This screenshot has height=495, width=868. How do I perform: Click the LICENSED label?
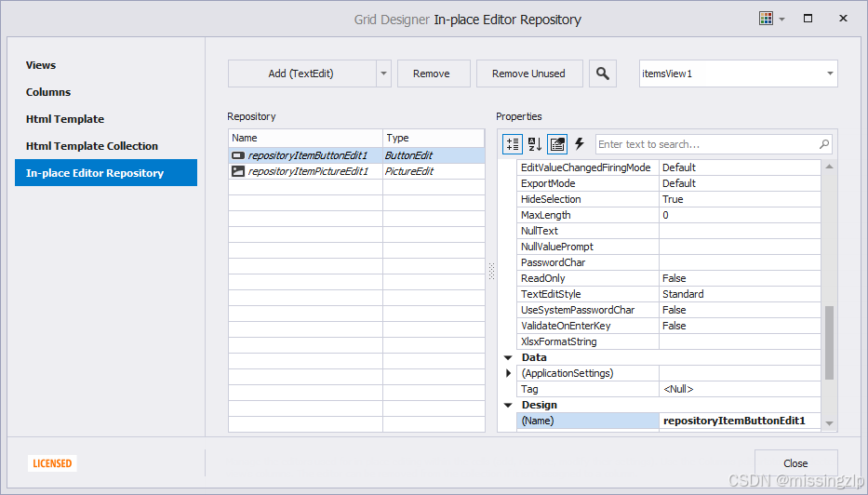52,463
